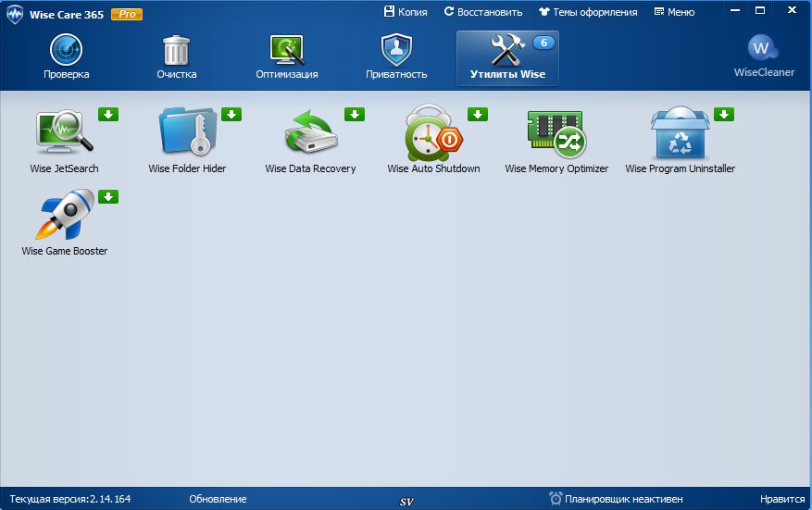Click green download arrow beside Wise Program Uninstaller
This screenshot has width=812, height=510.
point(724,115)
